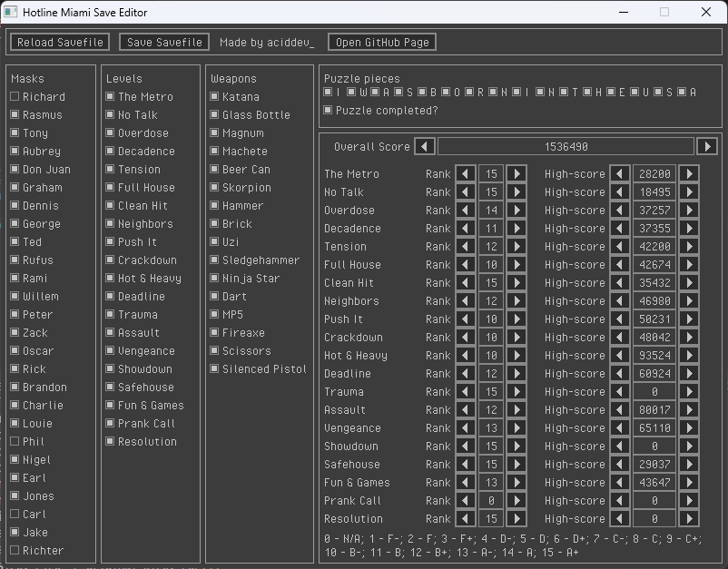The image size is (728, 569).
Task: Uncheck the Resolution level checkbox
Action: [x=110, y=441]
